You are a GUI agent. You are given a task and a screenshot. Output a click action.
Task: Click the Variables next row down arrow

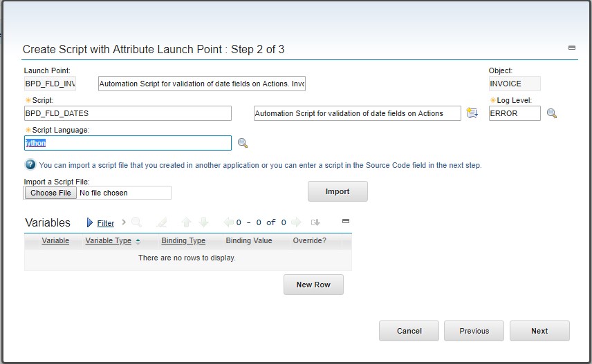(204, 222)
